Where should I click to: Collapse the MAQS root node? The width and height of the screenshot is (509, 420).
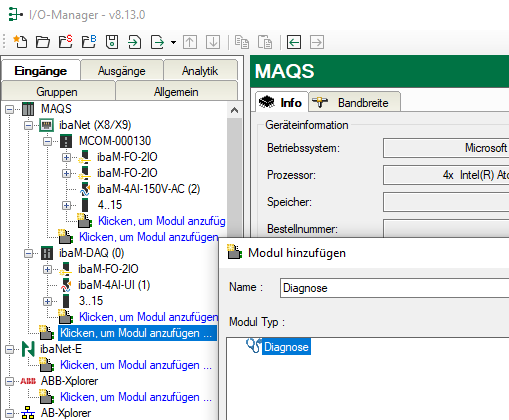pos(10,109)
